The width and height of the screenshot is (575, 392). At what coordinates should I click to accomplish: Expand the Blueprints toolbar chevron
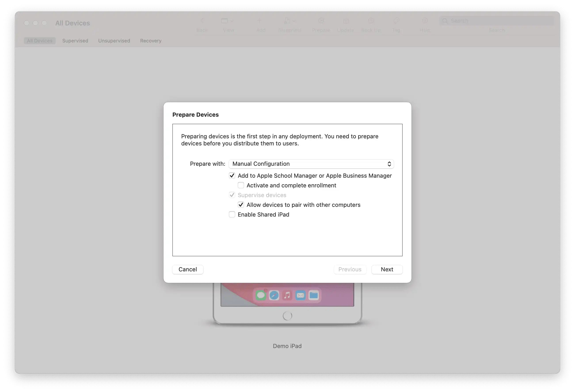pos(294,21)
